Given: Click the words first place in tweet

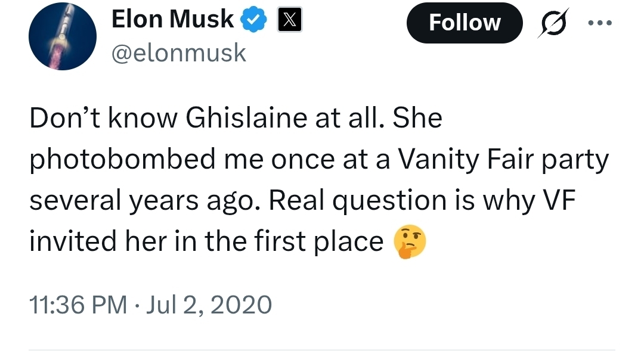Looking at the screenshot, I should pyautogui.click(x=333, y=241).
